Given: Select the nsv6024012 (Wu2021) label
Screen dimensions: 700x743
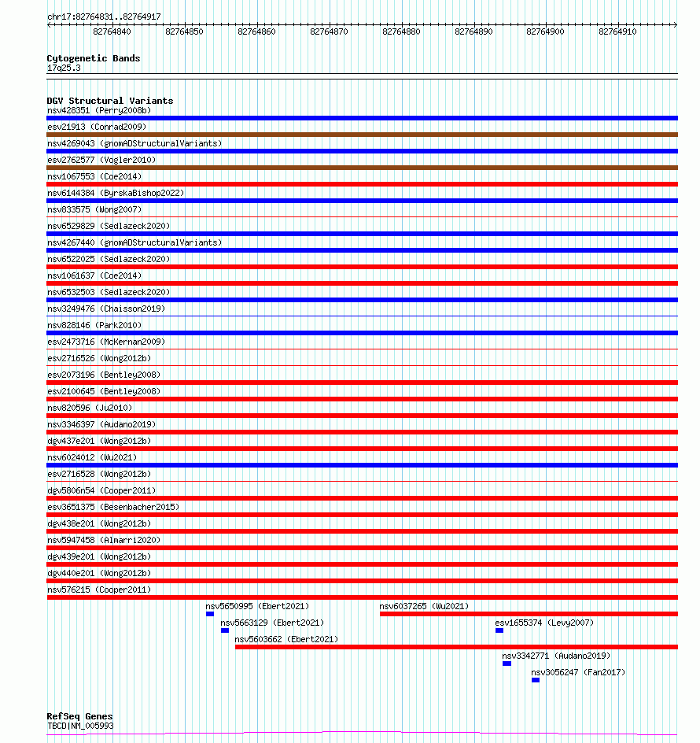Looking at the screenshot, I should click(92, 459).
